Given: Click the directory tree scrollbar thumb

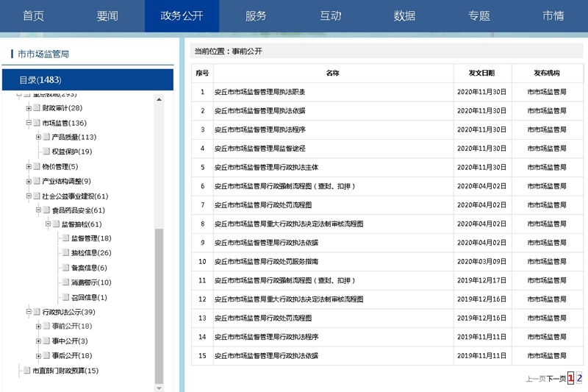Looking at the screenshot, I should click(x=159, y=306).
